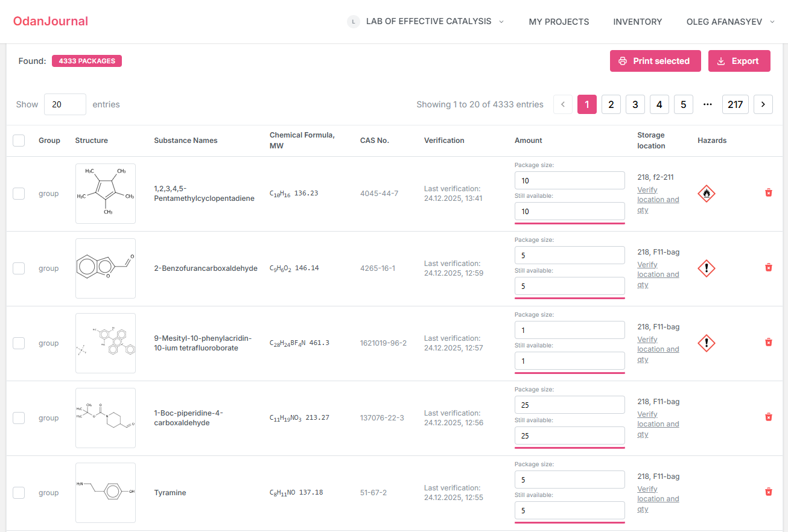Open the ellipsis between pages 5 and 217
Viewport: 788px width, 532px height.
tap(707, 104)
